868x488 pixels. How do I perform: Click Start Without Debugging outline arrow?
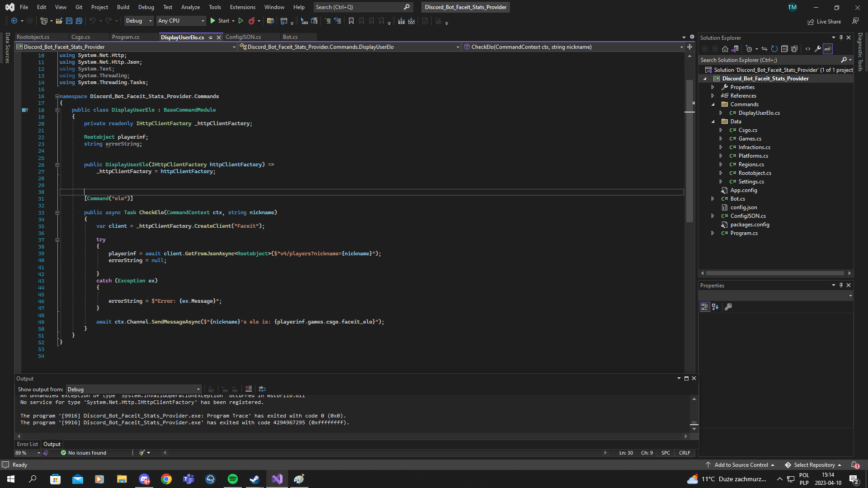241,21
